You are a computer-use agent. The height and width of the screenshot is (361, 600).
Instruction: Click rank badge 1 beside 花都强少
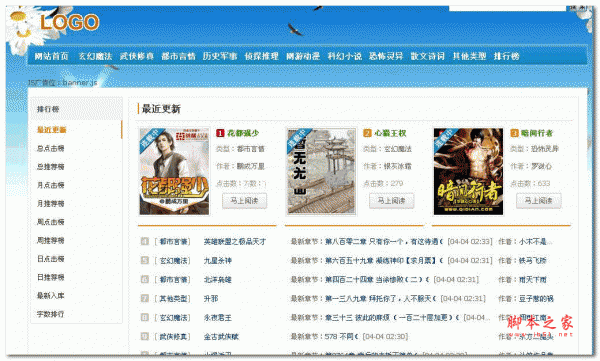(x=220, y=133)
